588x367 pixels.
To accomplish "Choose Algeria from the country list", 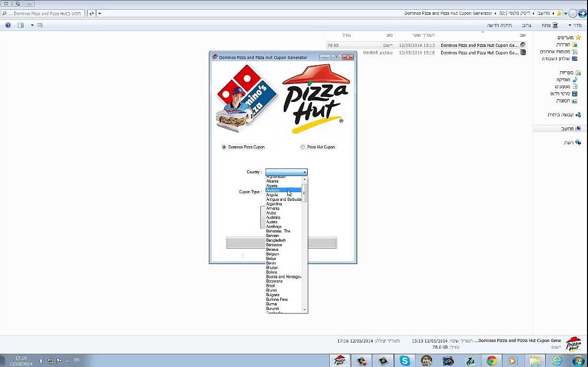I will 283,186.
